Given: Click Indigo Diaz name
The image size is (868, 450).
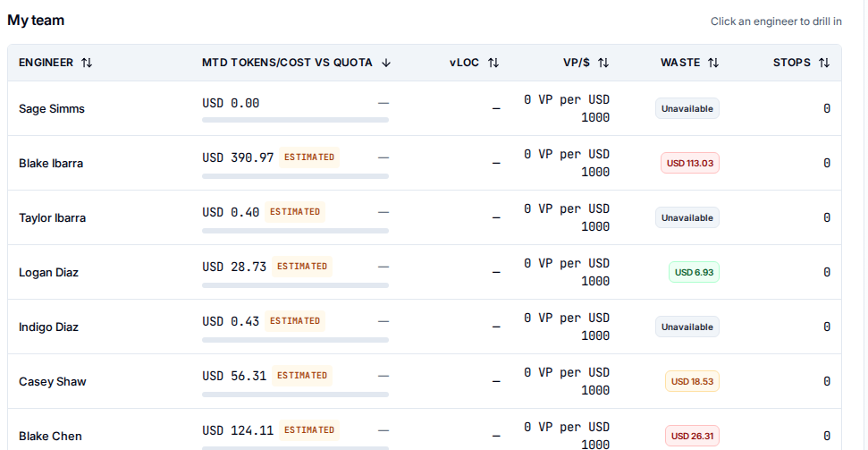Looking at the screenshot, I should (x=48, y=327).
